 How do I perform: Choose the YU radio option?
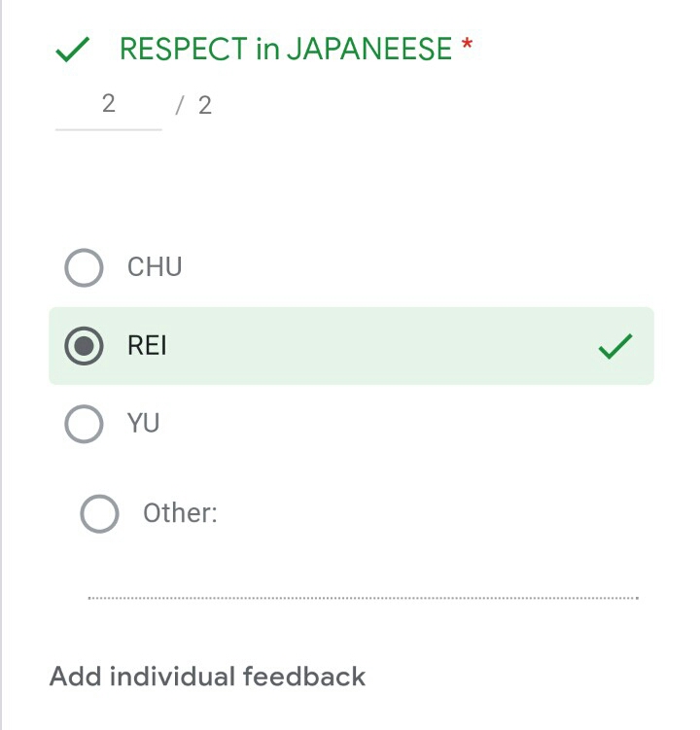tap(84, 424)
